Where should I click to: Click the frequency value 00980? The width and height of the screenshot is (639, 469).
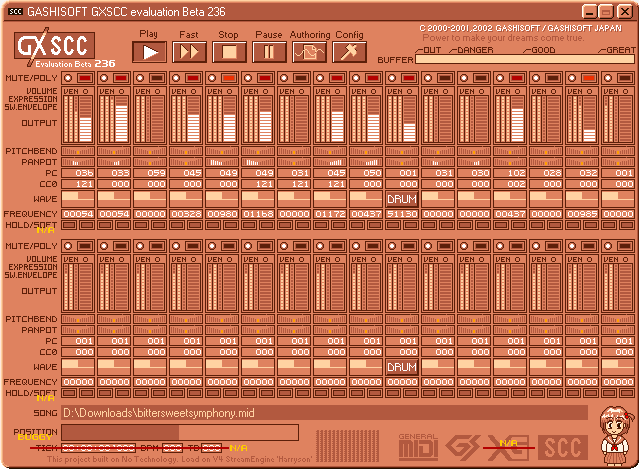pyautogui.click(x=222, y=214)
